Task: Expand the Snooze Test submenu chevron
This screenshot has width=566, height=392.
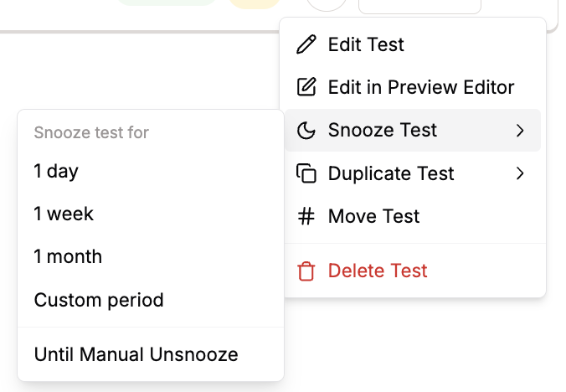Action: pos(520,131)
